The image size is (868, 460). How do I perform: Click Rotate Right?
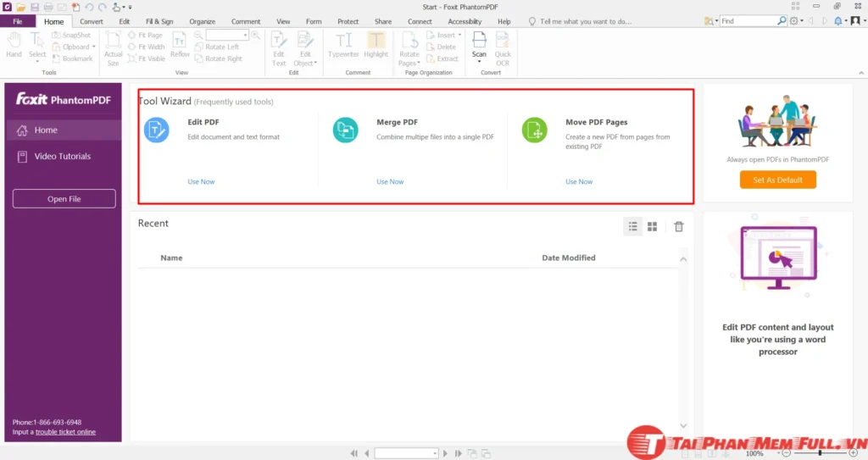(x=219, y=58)
